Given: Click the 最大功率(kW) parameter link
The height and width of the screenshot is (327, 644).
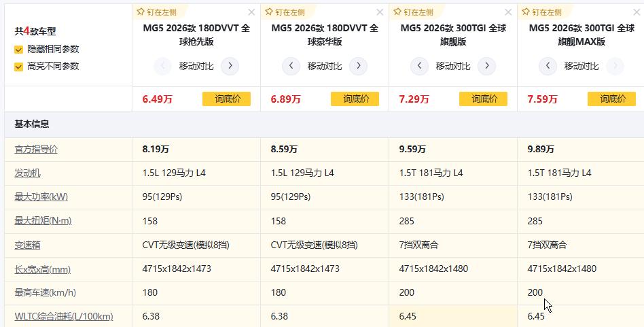Looking at the screenshot, I should click(x=41, y=197).
